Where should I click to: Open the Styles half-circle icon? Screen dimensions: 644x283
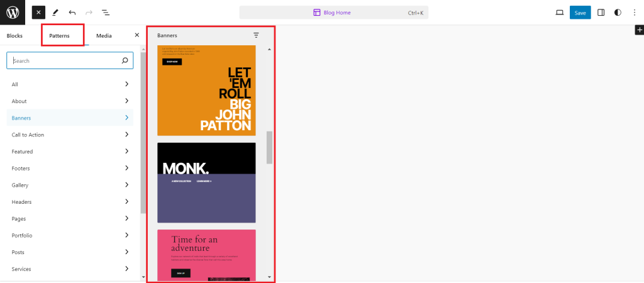[618, 13]
